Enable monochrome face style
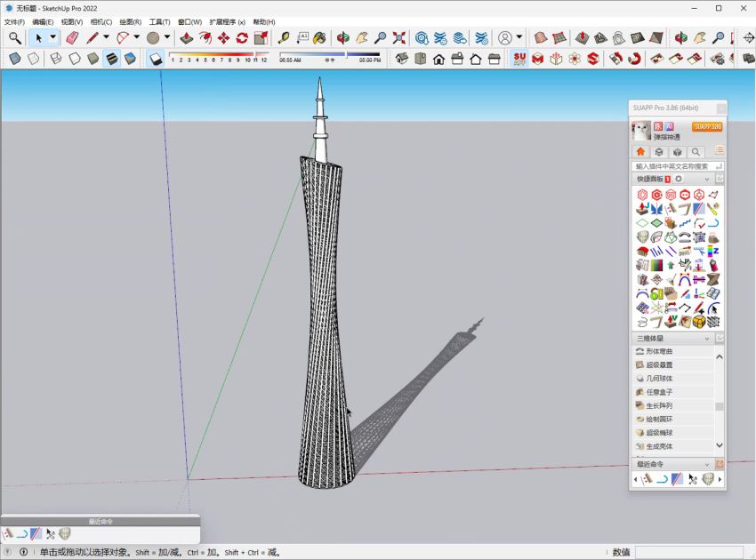Image resolution: width=756 pixels, height=560 pixels. (130, 59)
